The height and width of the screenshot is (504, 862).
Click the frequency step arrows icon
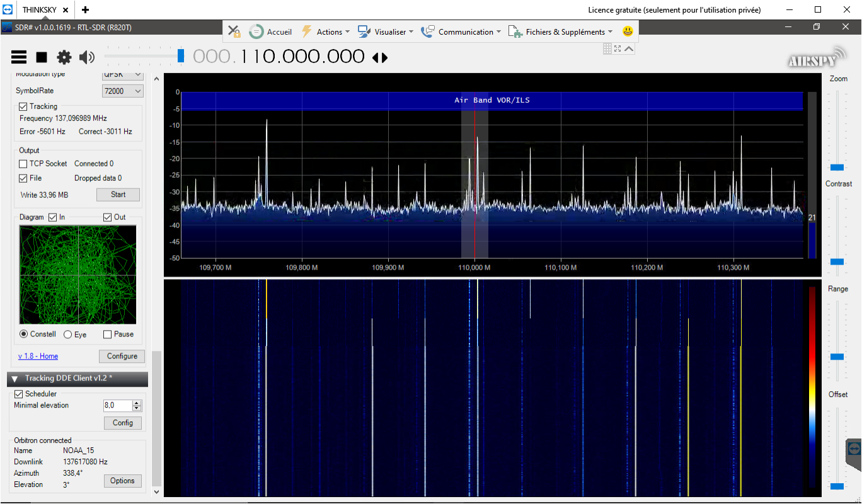point(380,57)
